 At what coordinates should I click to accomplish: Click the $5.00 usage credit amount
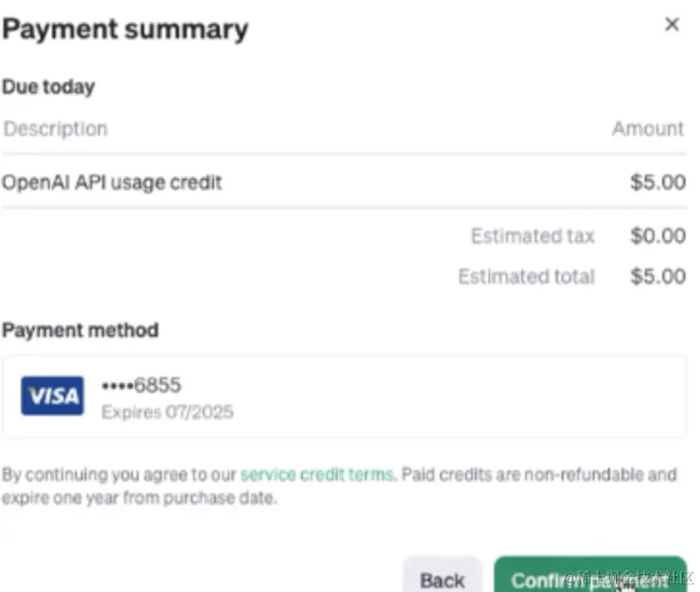tap(657, 182)
